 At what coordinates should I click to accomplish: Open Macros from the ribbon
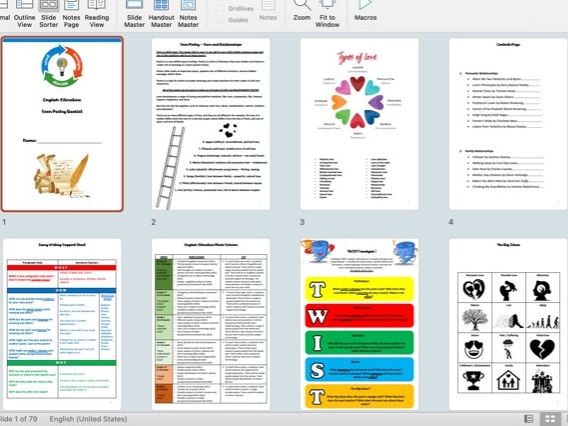point(365,11)
